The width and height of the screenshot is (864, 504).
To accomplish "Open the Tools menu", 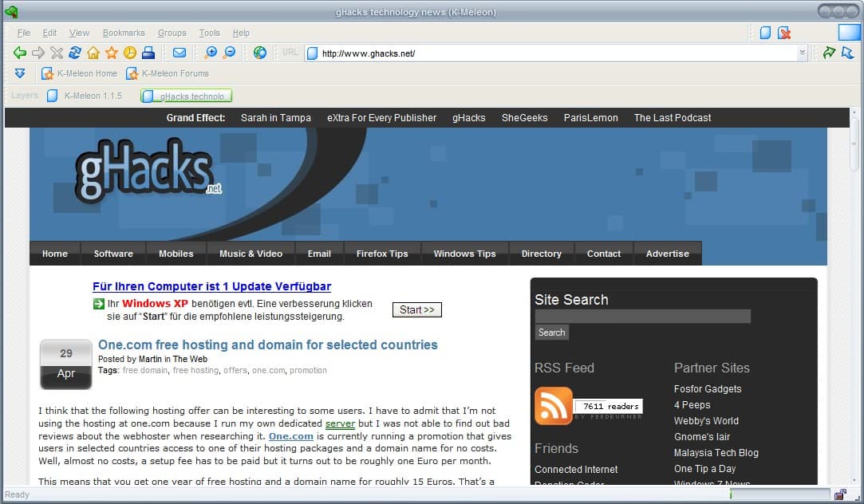I will [209, 33].
